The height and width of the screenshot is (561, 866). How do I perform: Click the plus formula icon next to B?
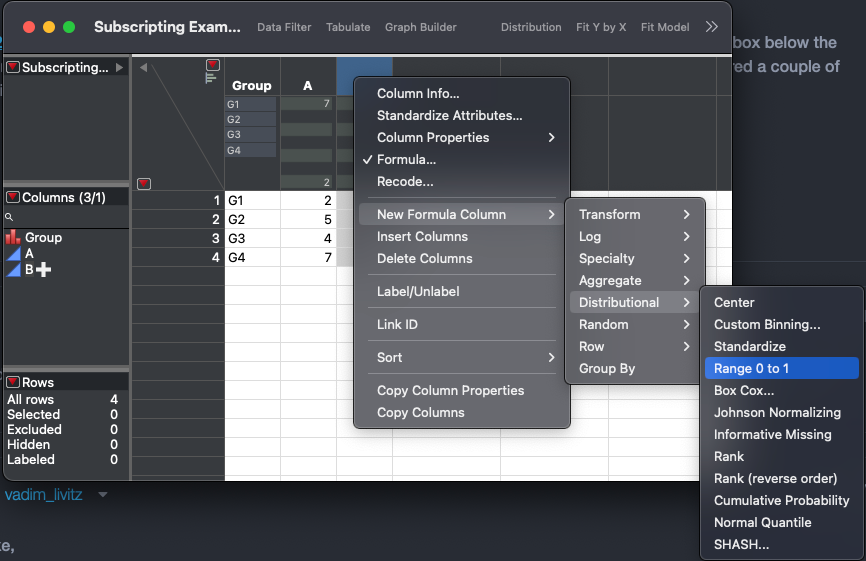point(43,269)
